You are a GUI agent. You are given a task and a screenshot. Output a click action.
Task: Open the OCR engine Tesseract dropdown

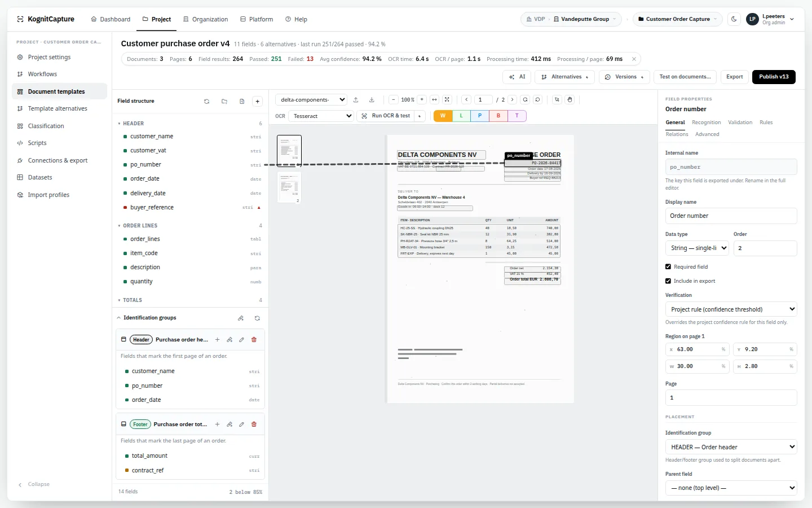[321, 116]
